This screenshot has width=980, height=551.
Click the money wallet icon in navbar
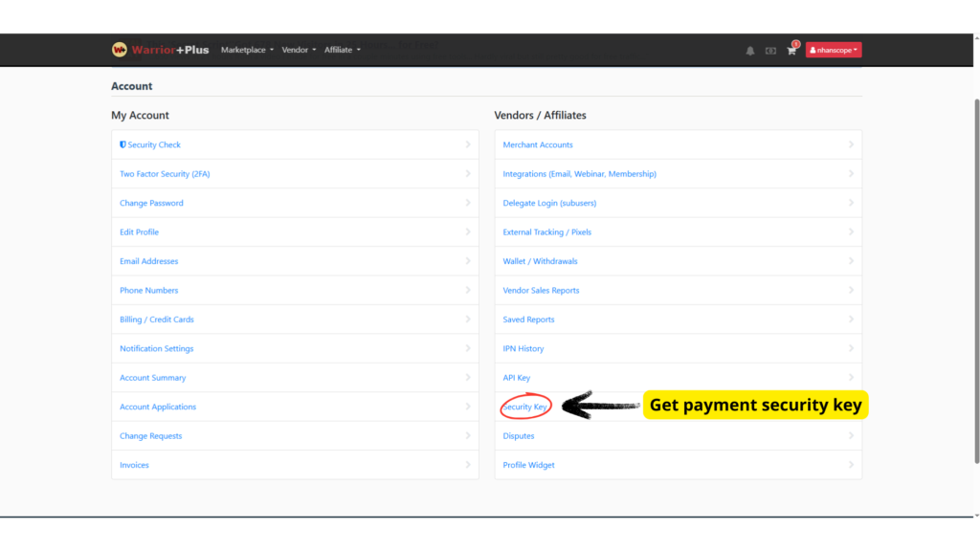[770, 51]
